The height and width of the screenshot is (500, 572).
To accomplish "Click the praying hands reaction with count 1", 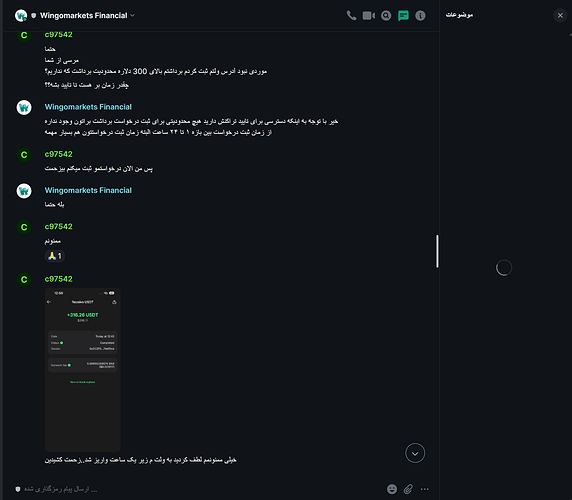I will (x=54, y=256).
